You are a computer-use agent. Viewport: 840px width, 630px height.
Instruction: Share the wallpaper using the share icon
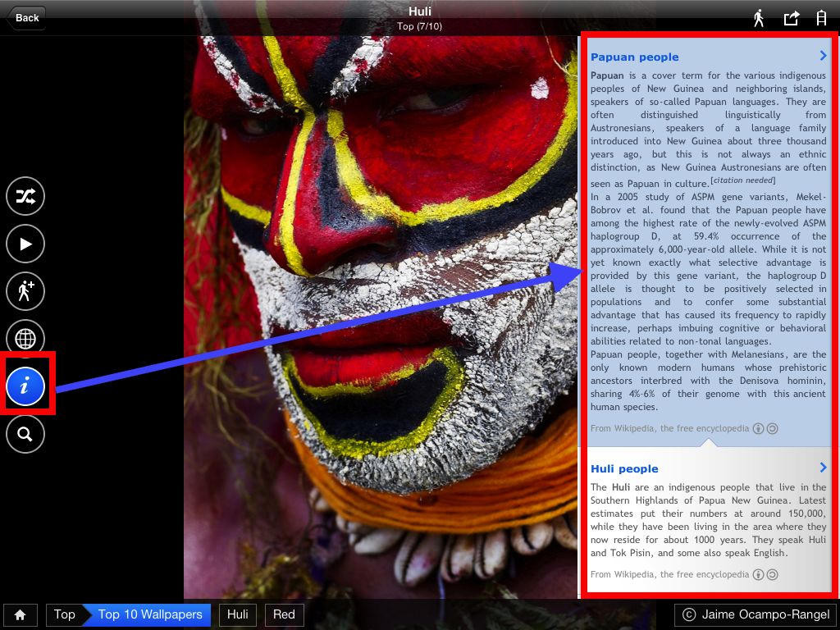pyautogui.click(x=791, y=18)
